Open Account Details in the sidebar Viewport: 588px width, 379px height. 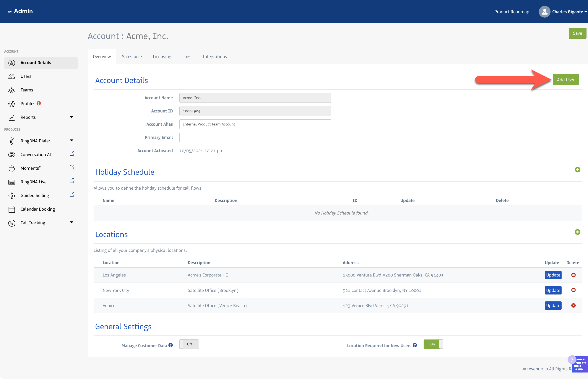41,63
